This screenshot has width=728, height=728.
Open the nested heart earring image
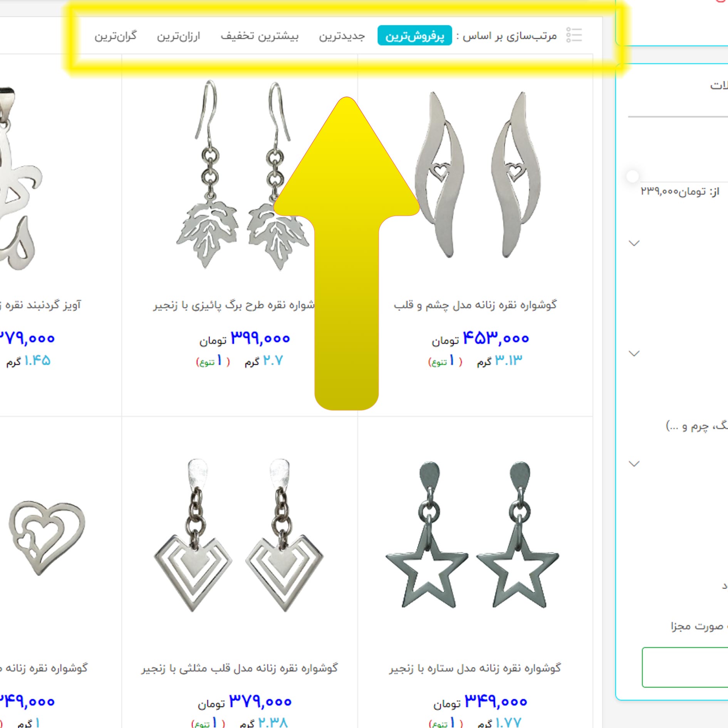click(x=47, y=538)
